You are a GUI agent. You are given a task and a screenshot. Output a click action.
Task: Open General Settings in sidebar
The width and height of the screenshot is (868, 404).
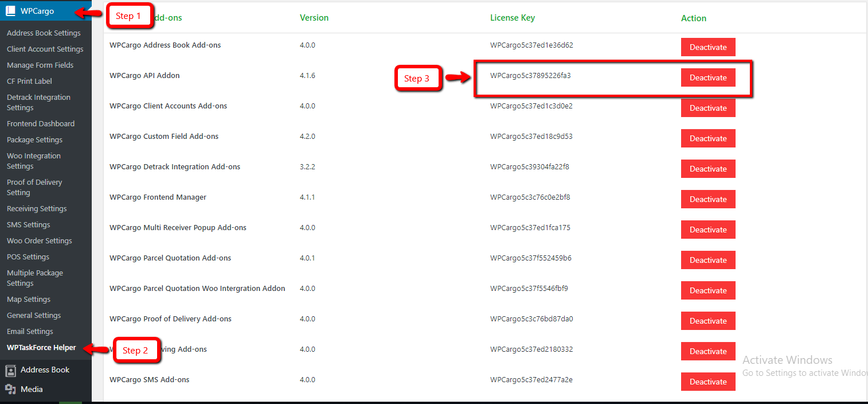click(34, 316)
